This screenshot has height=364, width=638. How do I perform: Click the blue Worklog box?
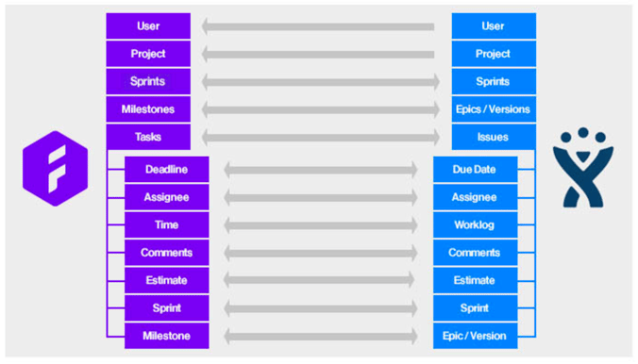(476, 224)
